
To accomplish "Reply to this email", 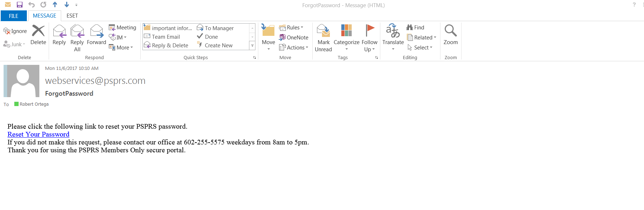I will point(59,32).
